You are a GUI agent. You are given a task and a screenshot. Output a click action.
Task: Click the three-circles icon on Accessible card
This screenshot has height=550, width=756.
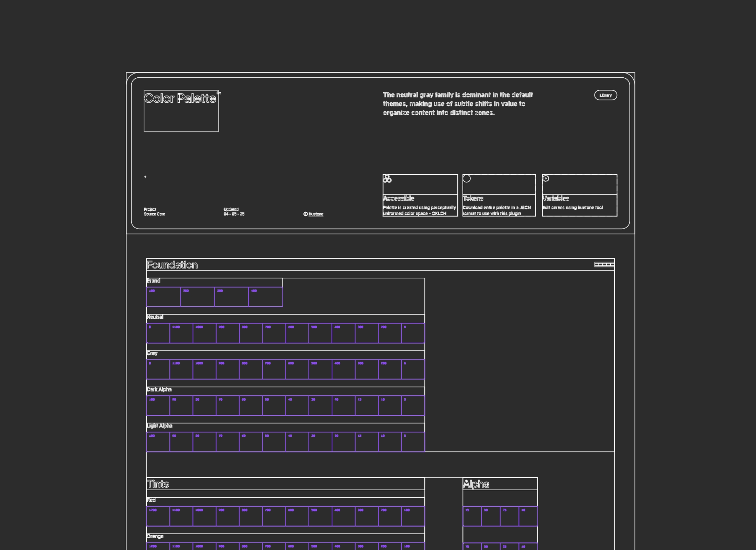coord(387,179)
